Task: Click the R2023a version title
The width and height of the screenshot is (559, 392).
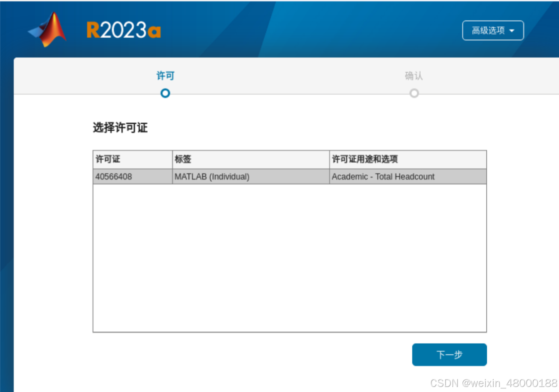Action: 124,30
